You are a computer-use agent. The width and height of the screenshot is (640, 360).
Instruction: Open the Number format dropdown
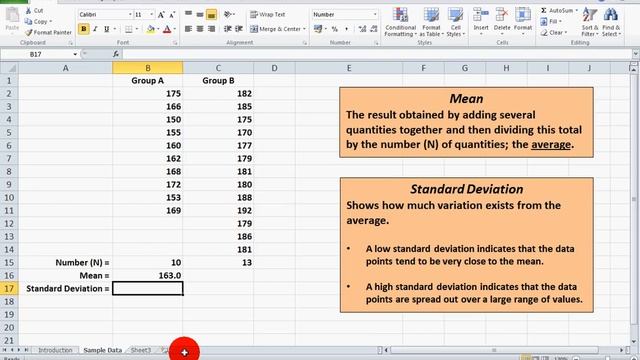coord(375,15)
